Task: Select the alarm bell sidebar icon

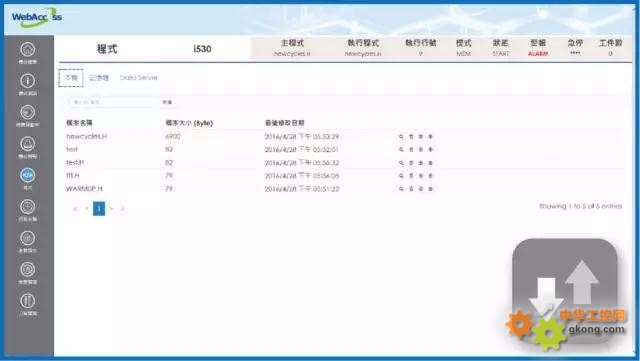Action: tap(28, 144)
